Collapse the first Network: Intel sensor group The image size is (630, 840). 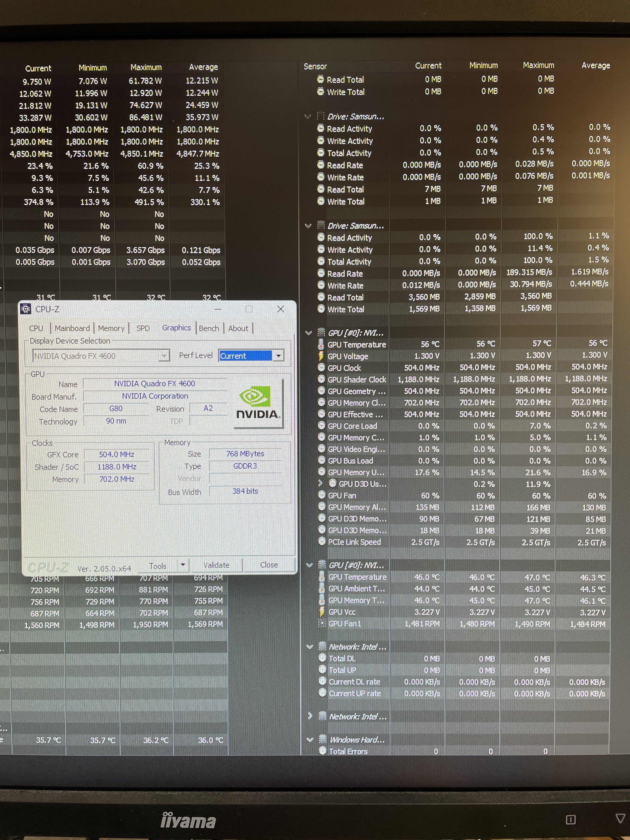[x=310, y=647]
